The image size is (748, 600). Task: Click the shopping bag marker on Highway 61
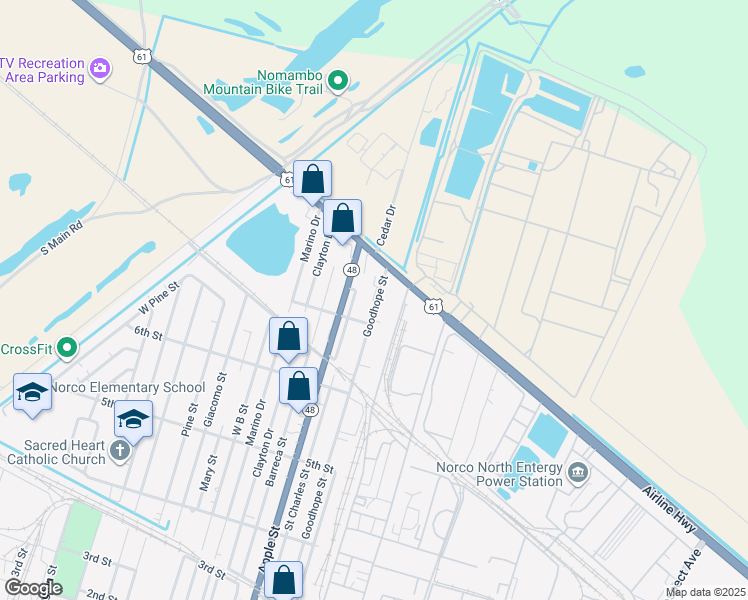pos(312,180)
